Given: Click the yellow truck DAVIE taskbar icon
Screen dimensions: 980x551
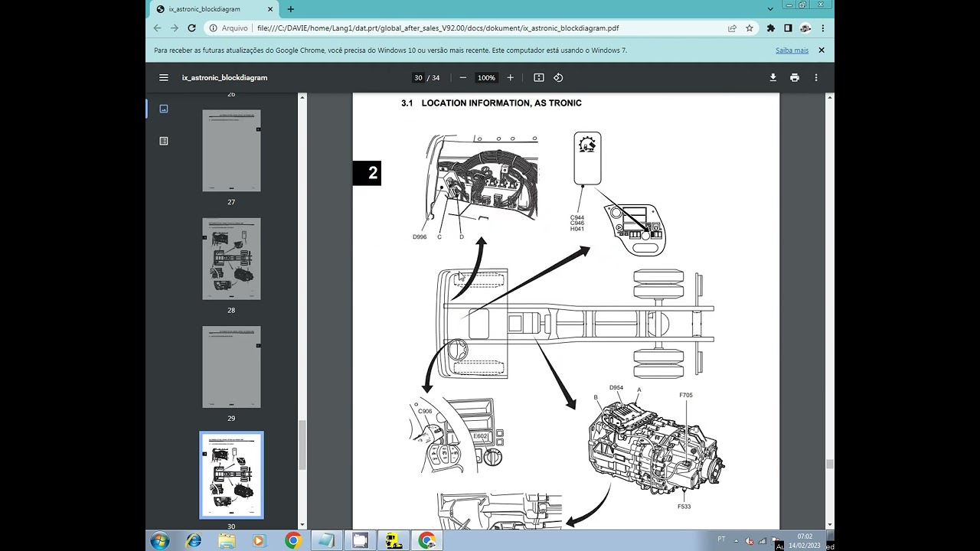Looking at the screenshot, I should (x=394, y=541).
